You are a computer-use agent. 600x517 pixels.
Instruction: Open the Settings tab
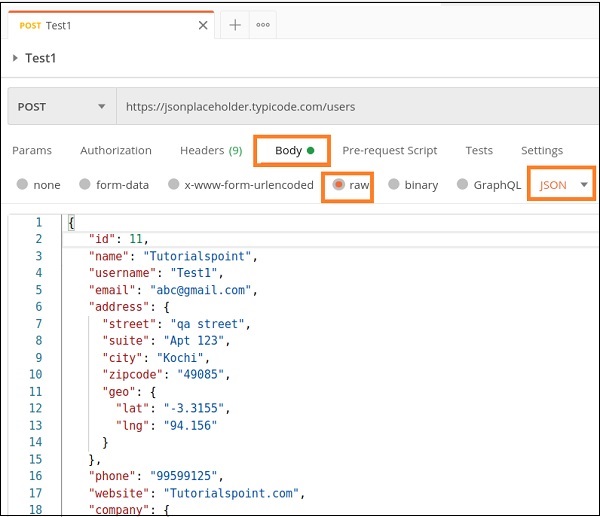(x=542, y=151)
